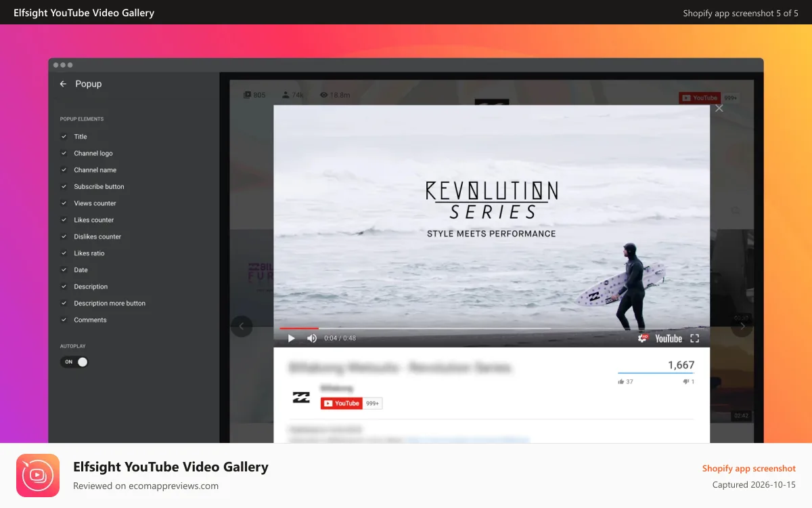
Task: Click the Elfsight app logo icon
Action: pos(38,475)
